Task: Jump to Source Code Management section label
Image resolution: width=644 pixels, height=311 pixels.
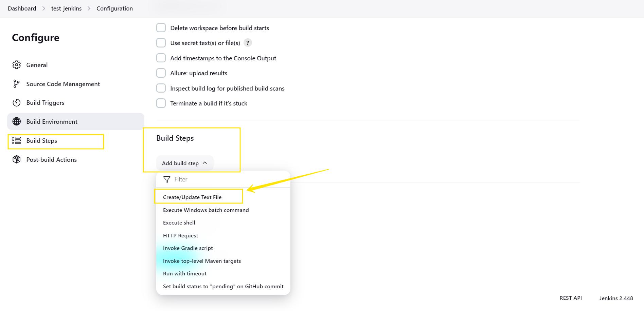Action: click(63, 84)
